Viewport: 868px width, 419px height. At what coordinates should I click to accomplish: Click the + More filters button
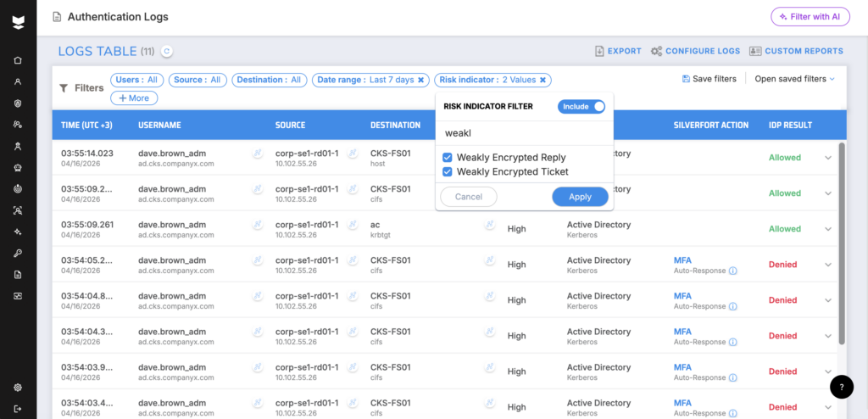[x=134, y=98]
